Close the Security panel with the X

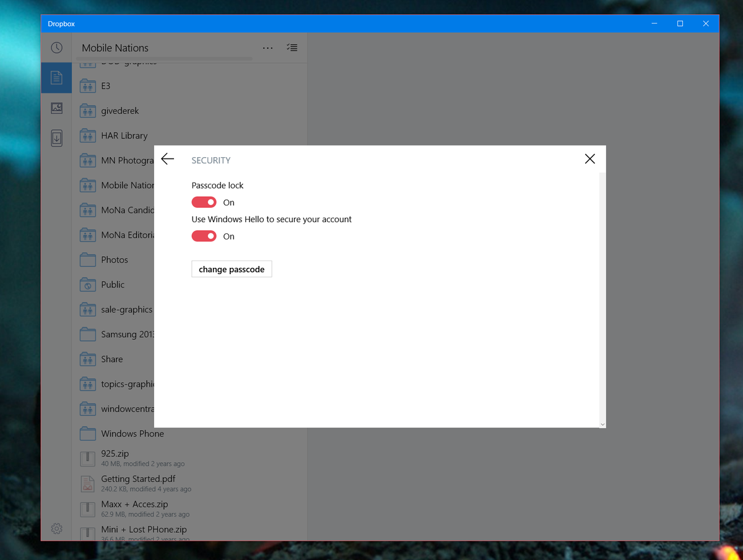pyautogui.click(x=589, y=158)
